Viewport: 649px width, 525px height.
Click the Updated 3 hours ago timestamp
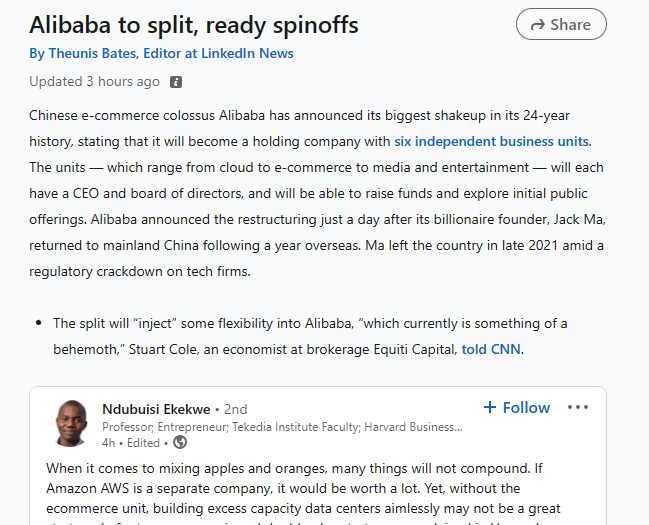point(94,82)
